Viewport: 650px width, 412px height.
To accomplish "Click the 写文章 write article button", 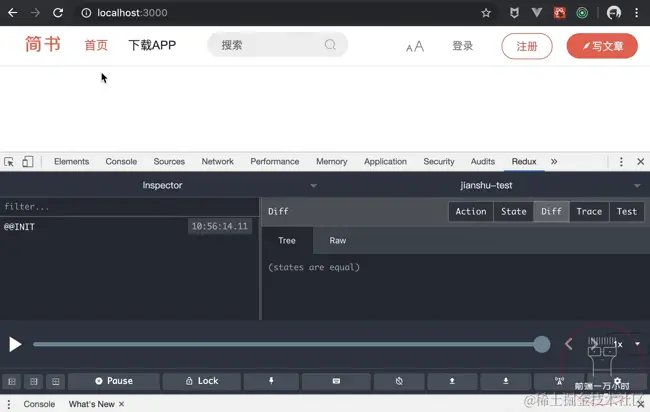I will [602, 46].
